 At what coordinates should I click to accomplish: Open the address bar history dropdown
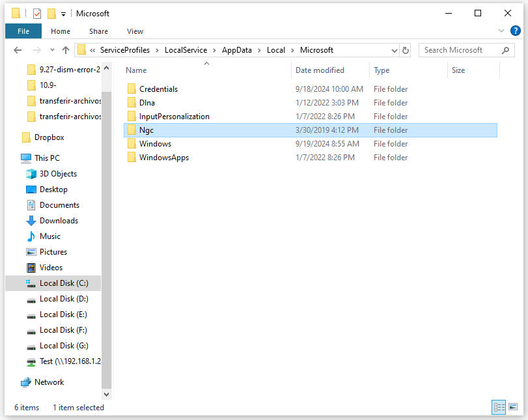point(395,51)
